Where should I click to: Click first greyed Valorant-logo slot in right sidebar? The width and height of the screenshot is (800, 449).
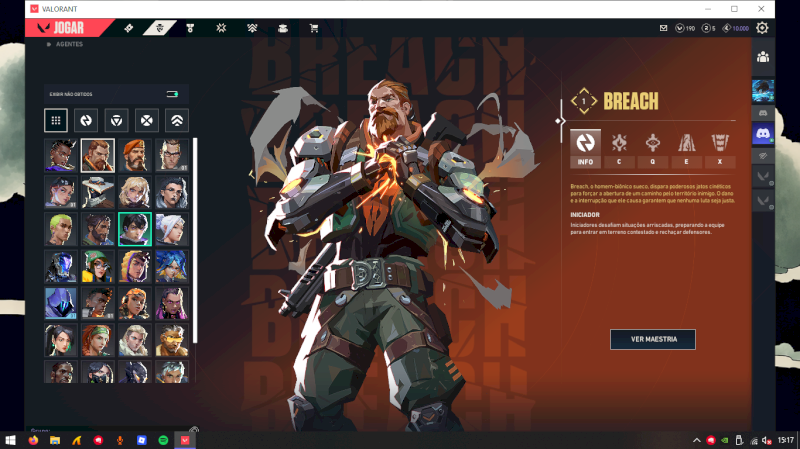coord(763,177)
